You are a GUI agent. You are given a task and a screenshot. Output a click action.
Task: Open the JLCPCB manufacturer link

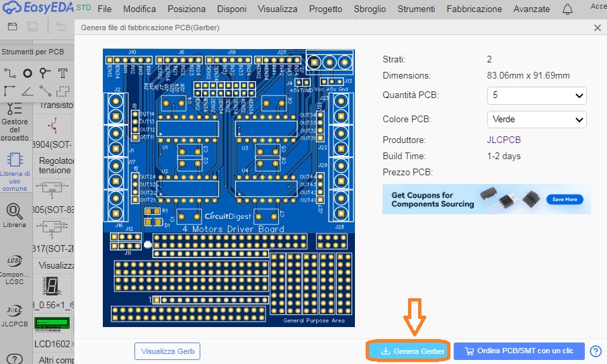tap(503, 140)
